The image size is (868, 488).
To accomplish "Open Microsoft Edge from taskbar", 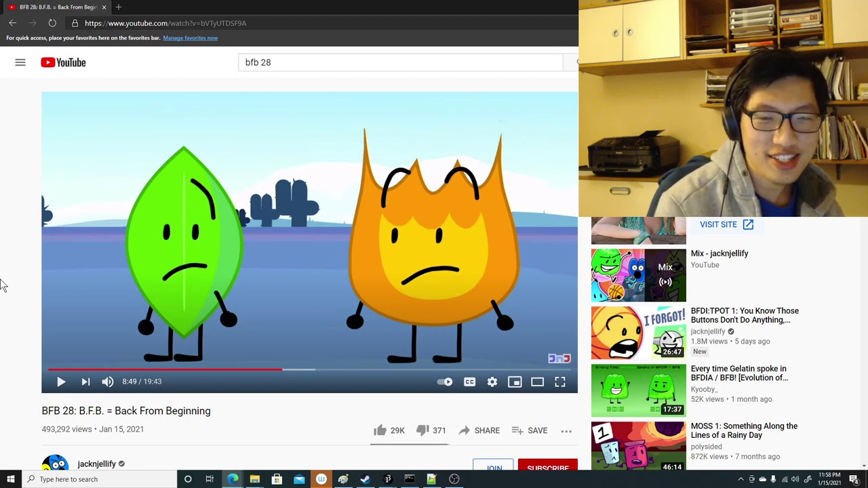I will click(x=233, y=479).
